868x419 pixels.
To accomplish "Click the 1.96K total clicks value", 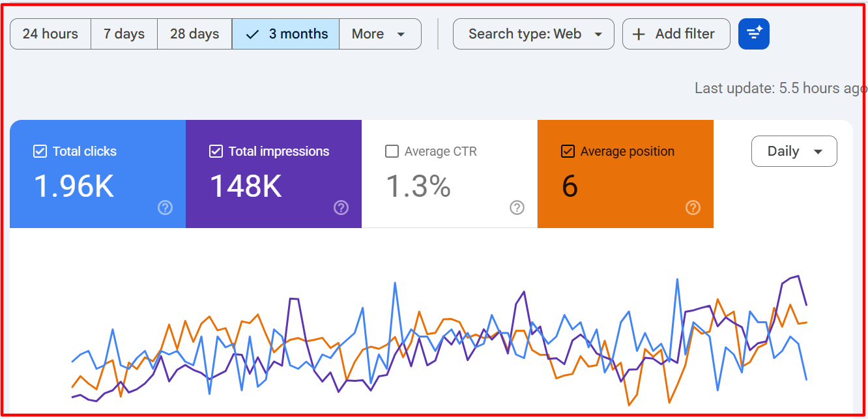I will (74, 186).
